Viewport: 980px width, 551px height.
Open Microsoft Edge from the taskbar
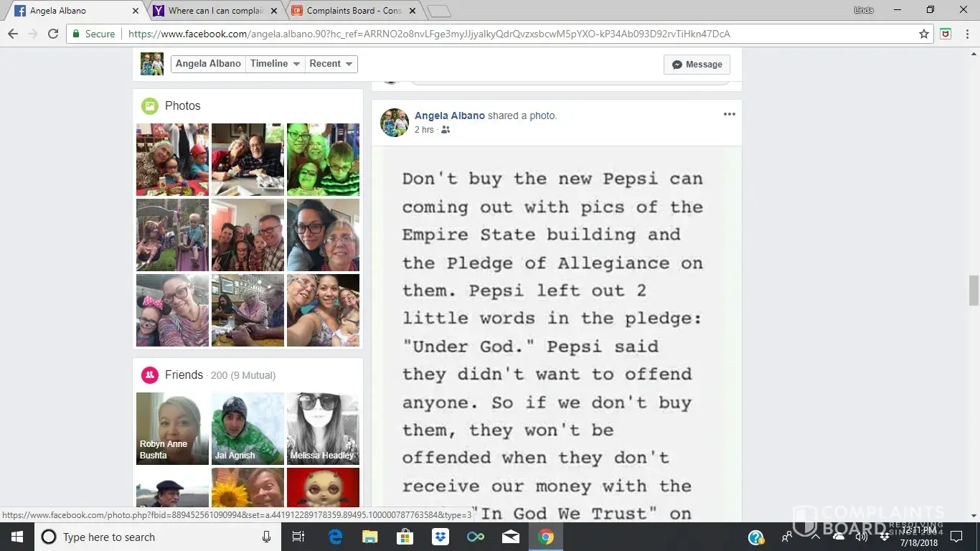coord(335,537)
